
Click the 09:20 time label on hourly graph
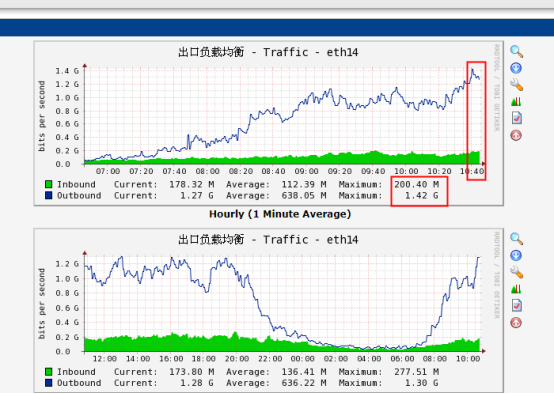click(340, 171)
